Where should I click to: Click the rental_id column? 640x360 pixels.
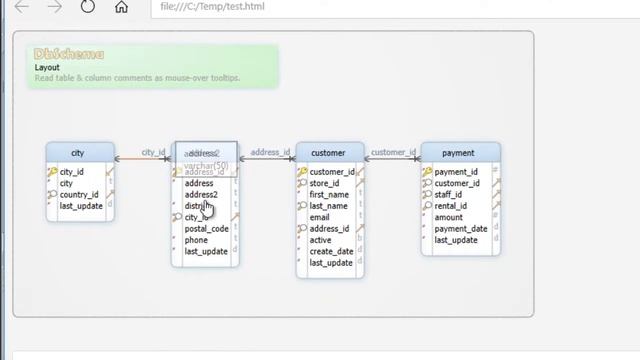[x=451, y=206]
